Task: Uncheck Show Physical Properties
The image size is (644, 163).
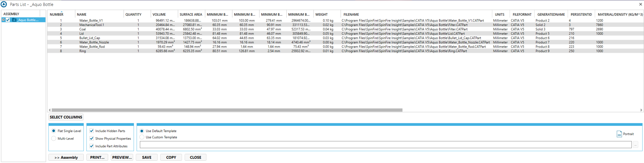Action: [x=92, y=138]
